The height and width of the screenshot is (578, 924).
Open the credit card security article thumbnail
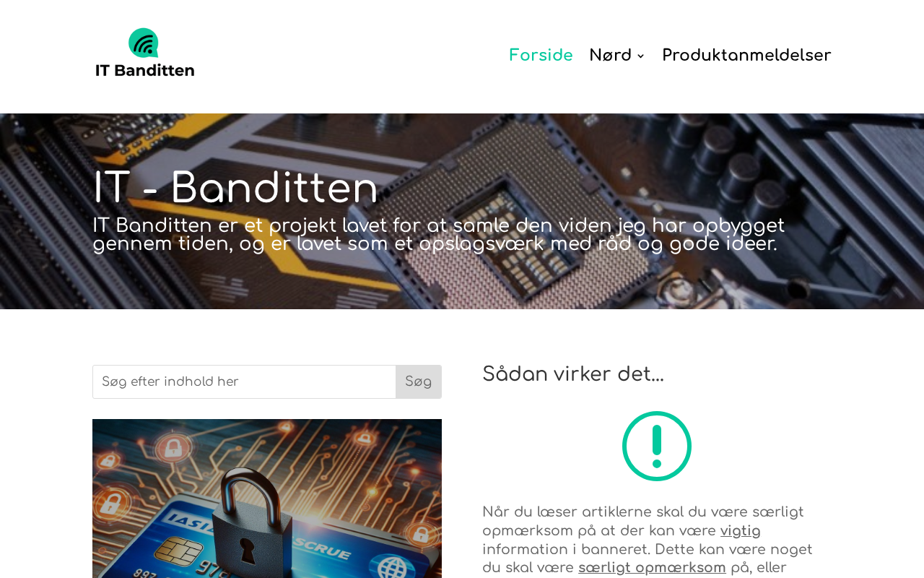[x=267, y=499]
